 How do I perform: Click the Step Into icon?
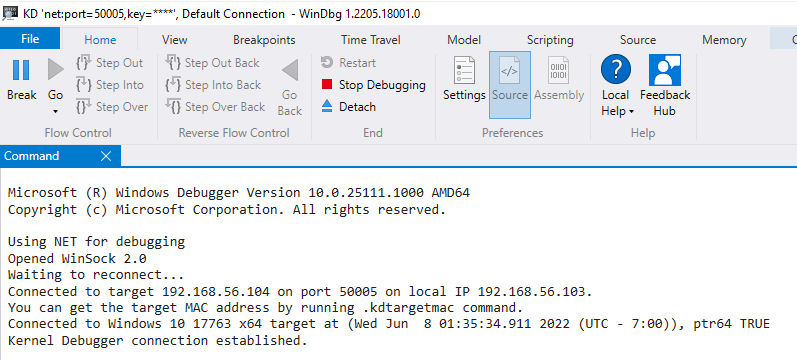pos(83,85)
